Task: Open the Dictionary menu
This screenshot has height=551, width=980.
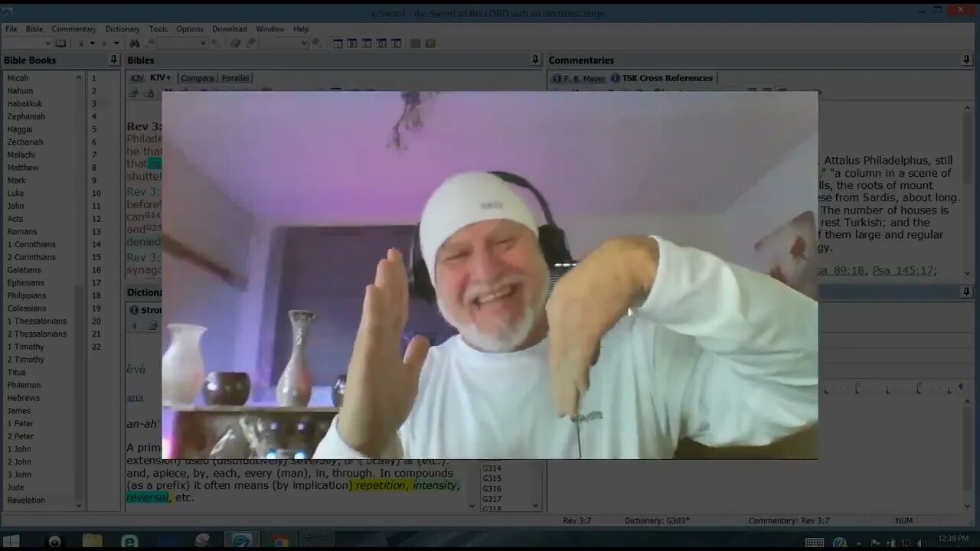Action: coord(122,29)
